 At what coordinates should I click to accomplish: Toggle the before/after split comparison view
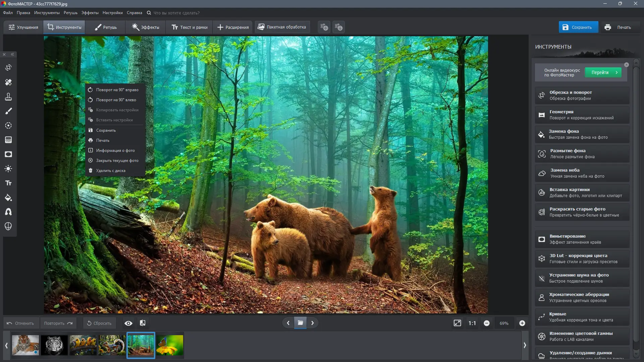143,323
